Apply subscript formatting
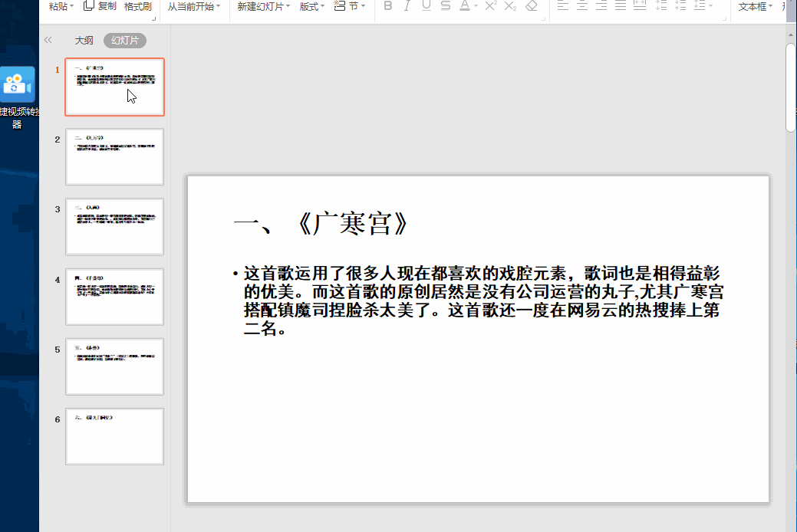This screenshot has height=532, width=797. [x=510, y=6]
